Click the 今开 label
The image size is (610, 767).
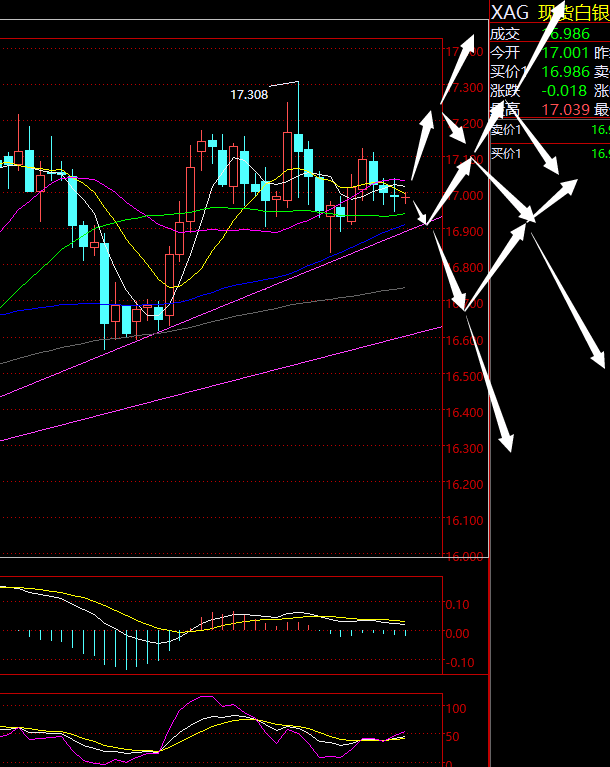tap(505, 53)
